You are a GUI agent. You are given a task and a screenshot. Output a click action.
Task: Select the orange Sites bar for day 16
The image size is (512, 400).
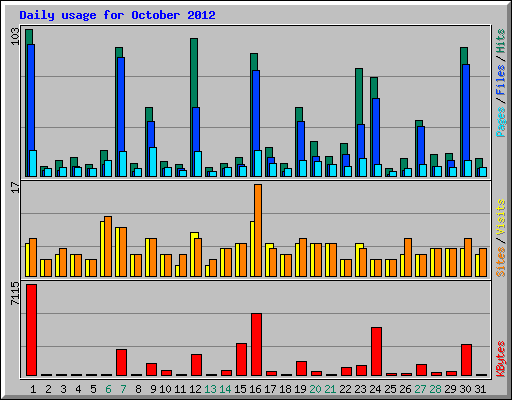tap(258, 230)
